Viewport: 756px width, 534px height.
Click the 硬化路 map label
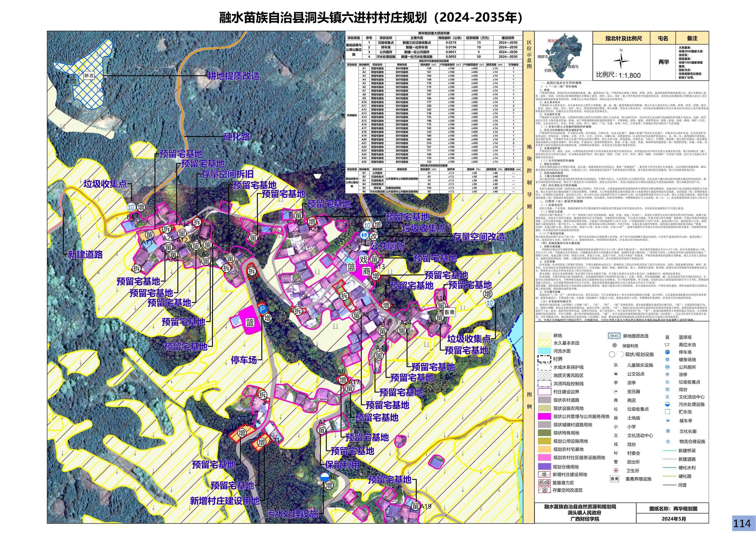coord(237,137)
